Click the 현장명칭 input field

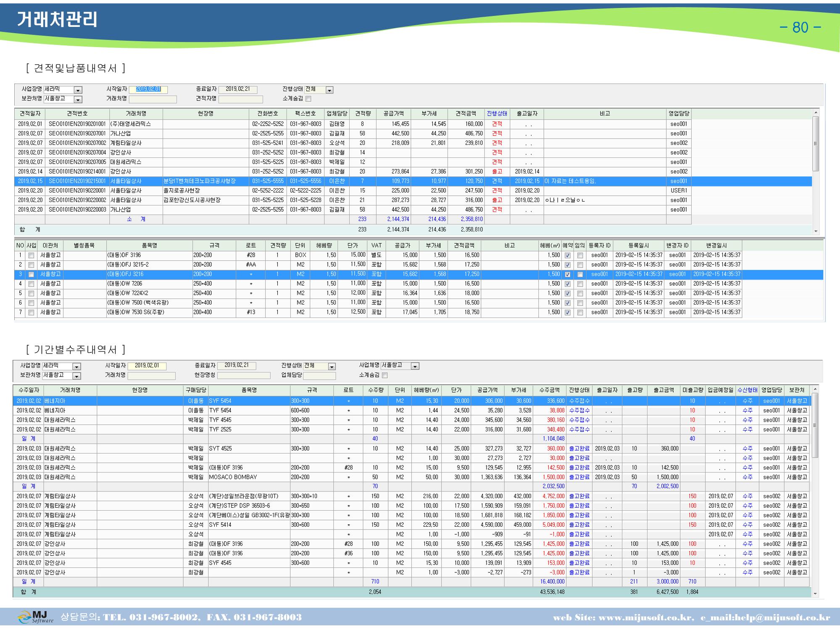[244, 375]
